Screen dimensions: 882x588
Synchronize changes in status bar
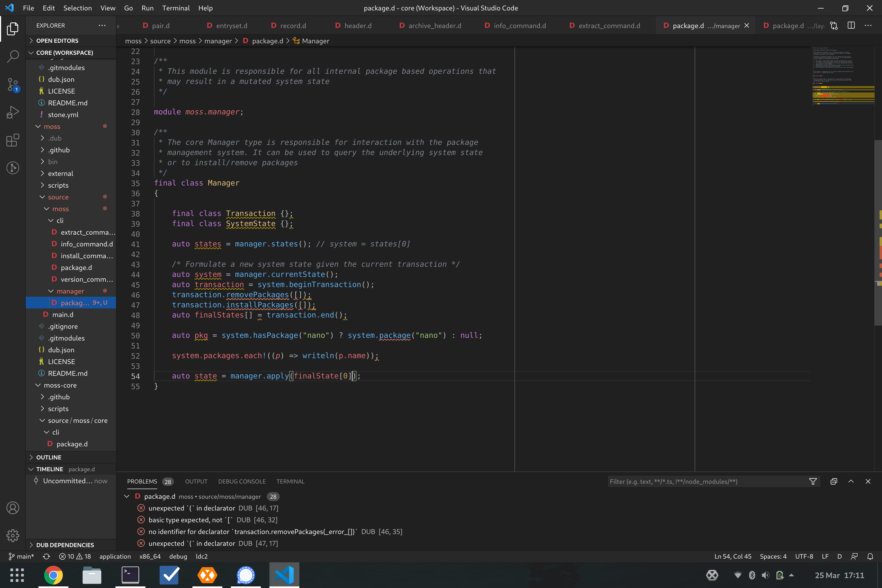coord(47,556)
